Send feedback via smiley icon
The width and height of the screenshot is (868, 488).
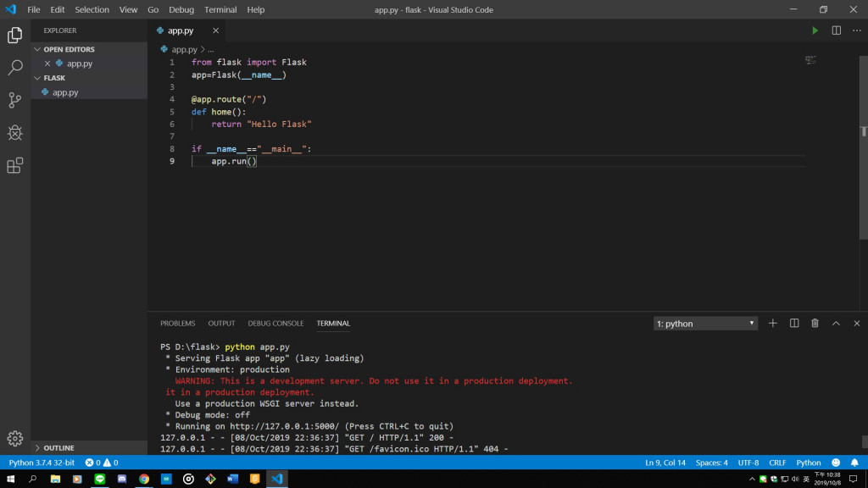click(x=836, y=463)
